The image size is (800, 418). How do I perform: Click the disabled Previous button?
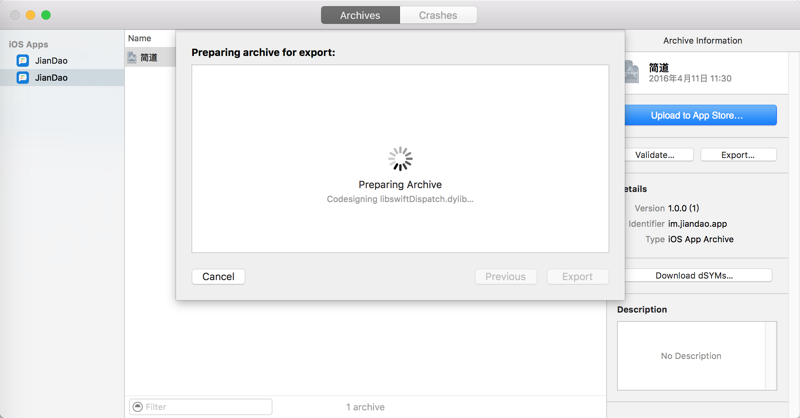pos(505,277)
